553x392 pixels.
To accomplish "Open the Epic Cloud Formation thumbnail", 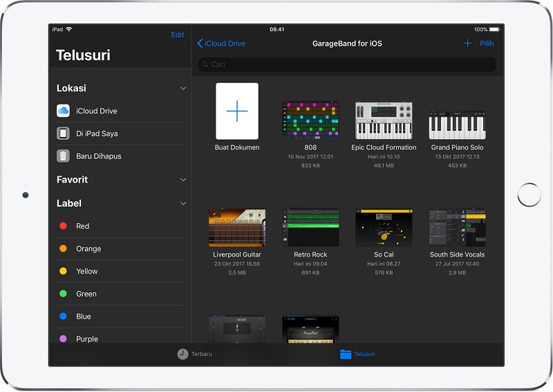I will [x=384, y=120].
